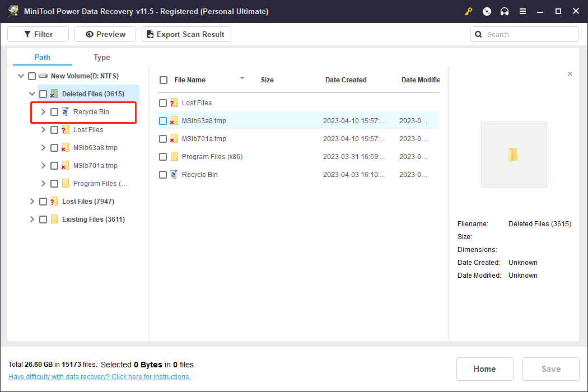Click Deleted Files folder icon in tree

point(54,94)
